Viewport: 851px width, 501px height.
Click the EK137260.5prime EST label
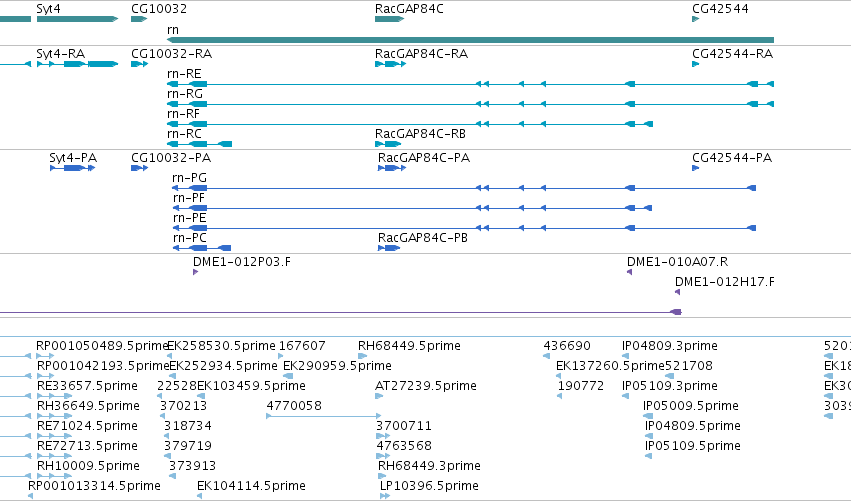610,366
